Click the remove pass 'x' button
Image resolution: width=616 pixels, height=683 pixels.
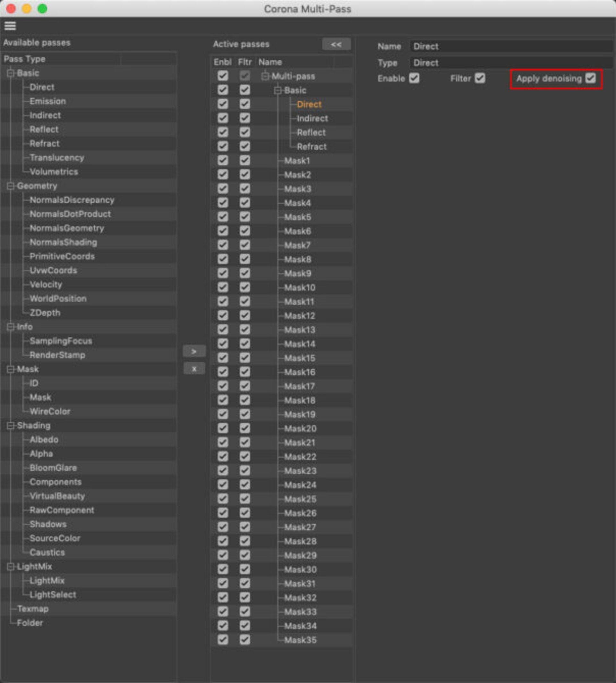coord(194,369)
